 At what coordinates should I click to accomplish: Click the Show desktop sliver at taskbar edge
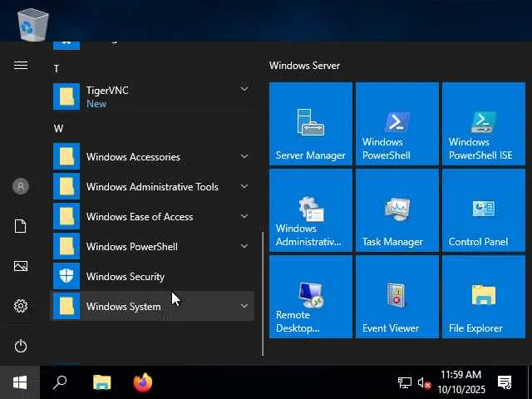530,382
